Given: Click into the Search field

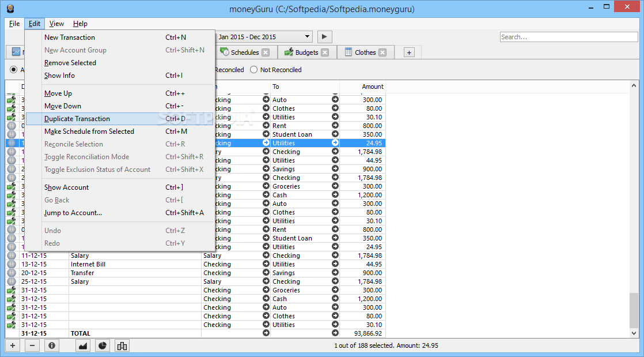Looking at the screenshot, I should click(569, 37).
